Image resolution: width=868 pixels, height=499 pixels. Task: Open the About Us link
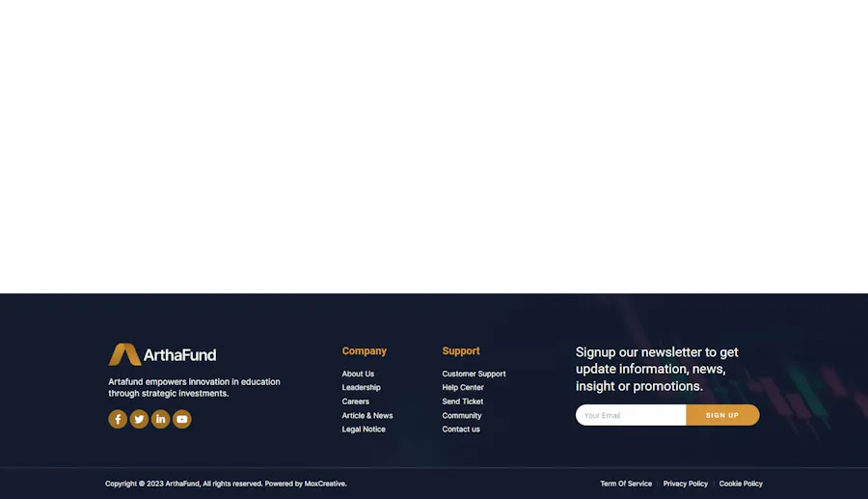point(358,374)
